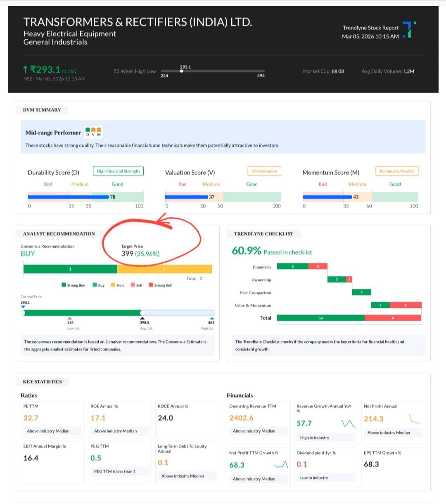Click the Current Price blue marker

[23, 307]
